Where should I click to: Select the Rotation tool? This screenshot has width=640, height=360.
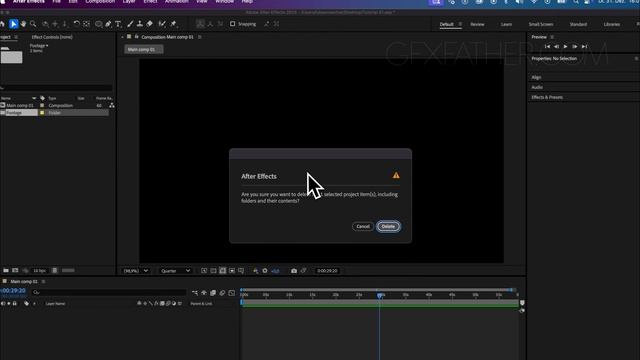click(x=76, y=24)
